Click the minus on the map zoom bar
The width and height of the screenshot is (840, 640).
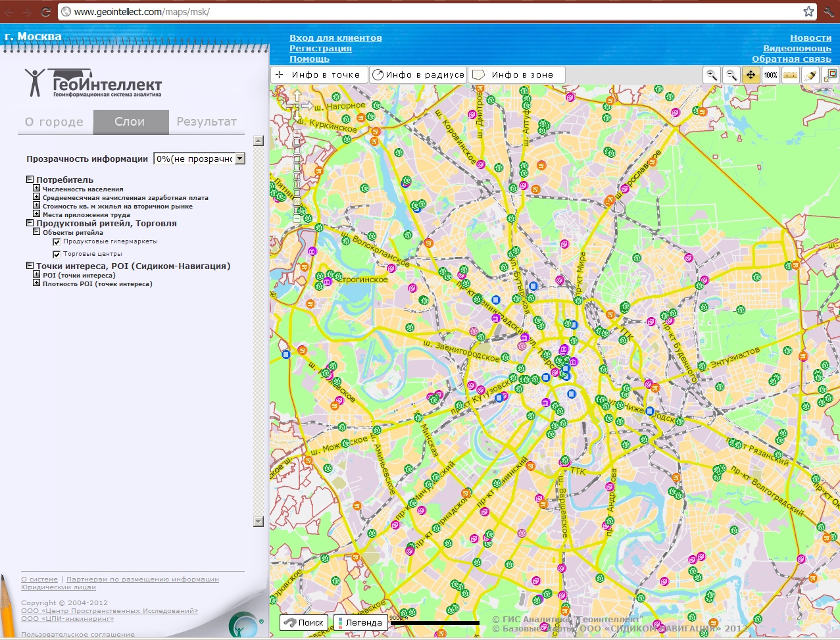click(x=297, y=218)
